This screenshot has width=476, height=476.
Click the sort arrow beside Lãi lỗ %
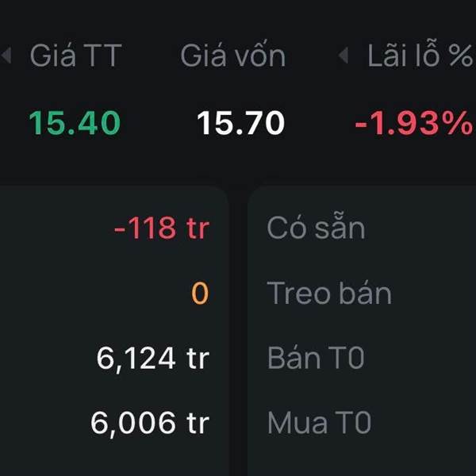pyautogui.click(x=344, y=56)
